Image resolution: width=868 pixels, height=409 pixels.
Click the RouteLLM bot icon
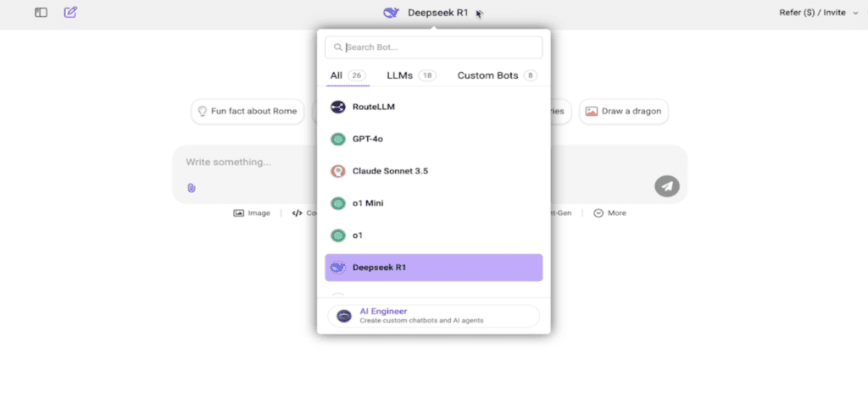coord(338,107)
